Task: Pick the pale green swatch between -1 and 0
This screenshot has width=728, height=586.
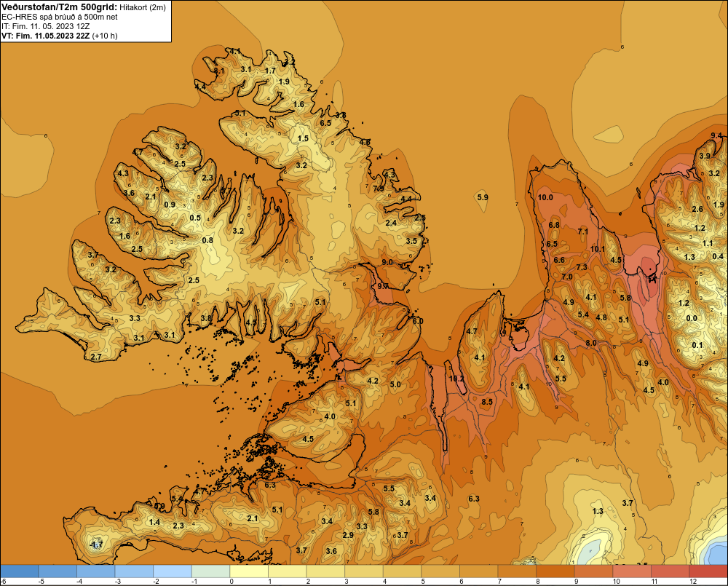Action: [x=211, y=571]
